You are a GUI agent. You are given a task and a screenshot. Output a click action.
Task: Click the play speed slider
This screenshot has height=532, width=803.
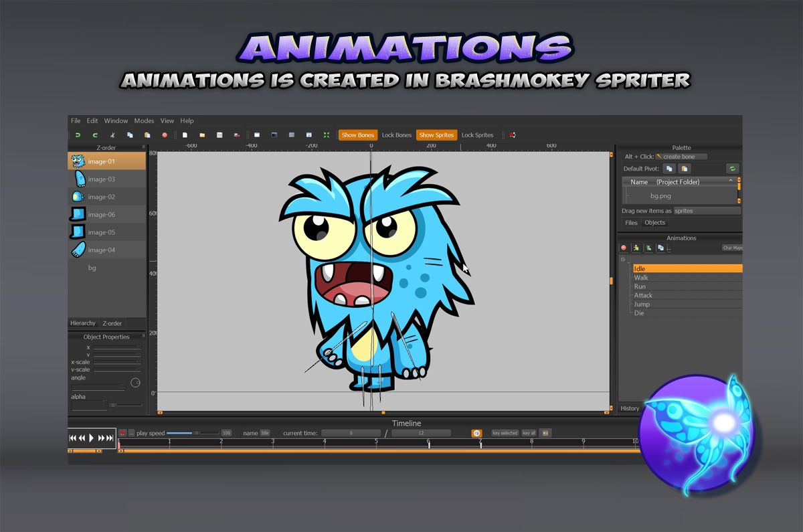pos(192,433)
